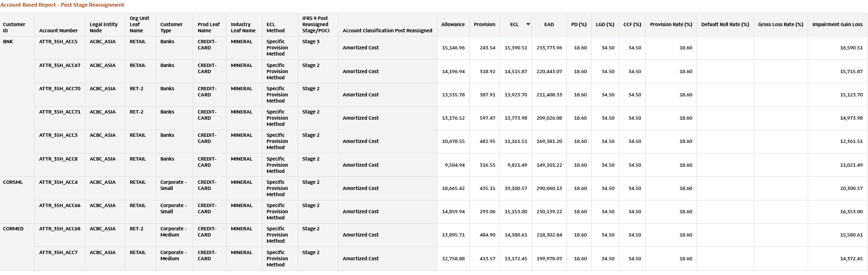Screen dimensions: 868x275
Task: Select the Customer ID column header
Action: point(14,27)
